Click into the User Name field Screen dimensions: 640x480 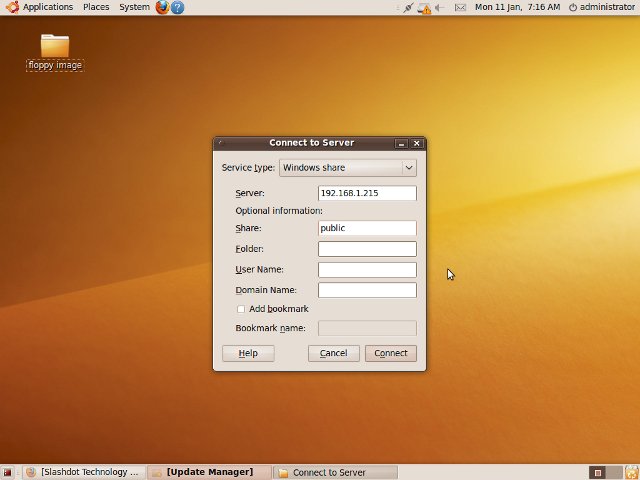pos(367,270)
